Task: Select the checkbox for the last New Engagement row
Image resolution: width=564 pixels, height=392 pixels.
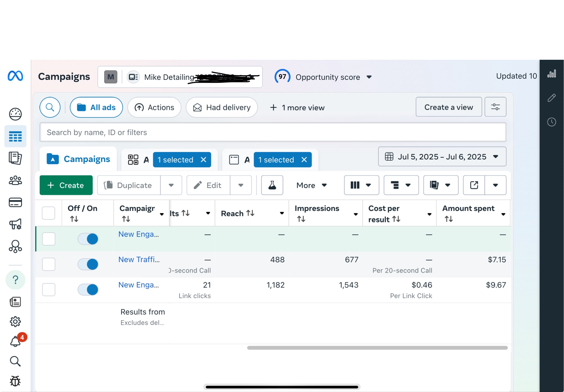Action: [x=48, y=290]
